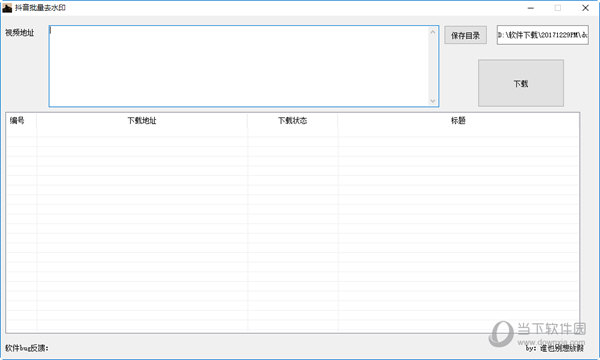Click the 标题 column header
Image resolution: width=600 pixels, height=360 pixels.
click(x=458, y=121)
